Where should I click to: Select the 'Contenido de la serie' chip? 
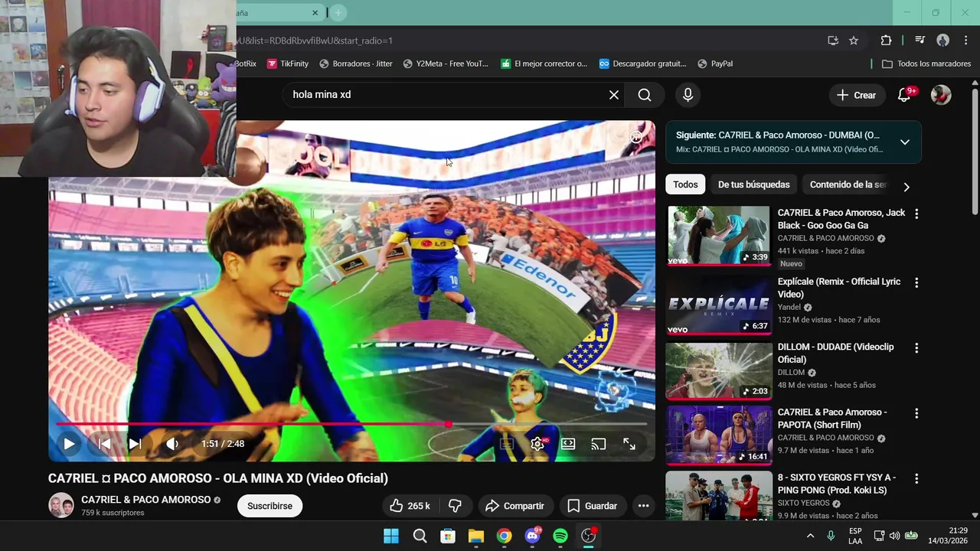tap(848, 184)
